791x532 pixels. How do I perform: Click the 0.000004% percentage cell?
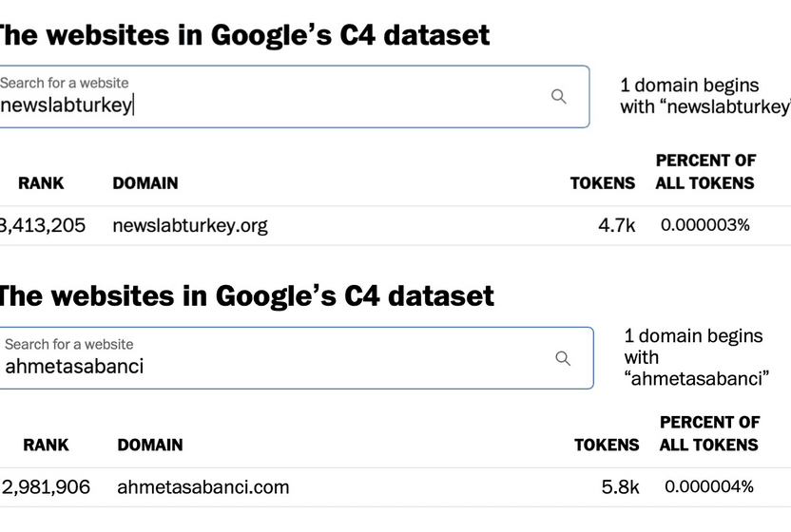(709, 486)
